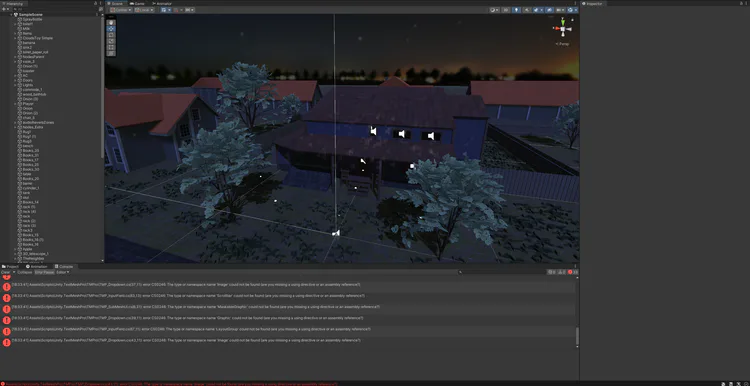Select the Move tool in Scene overlay

111,28
